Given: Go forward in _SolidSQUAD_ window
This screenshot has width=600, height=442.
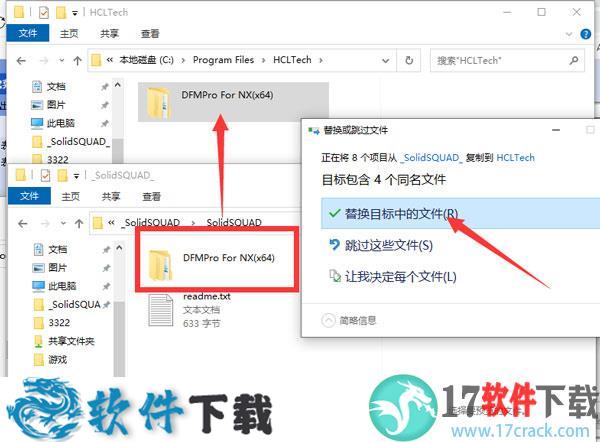Looking at the screenshot, I should tap(46, 223).
